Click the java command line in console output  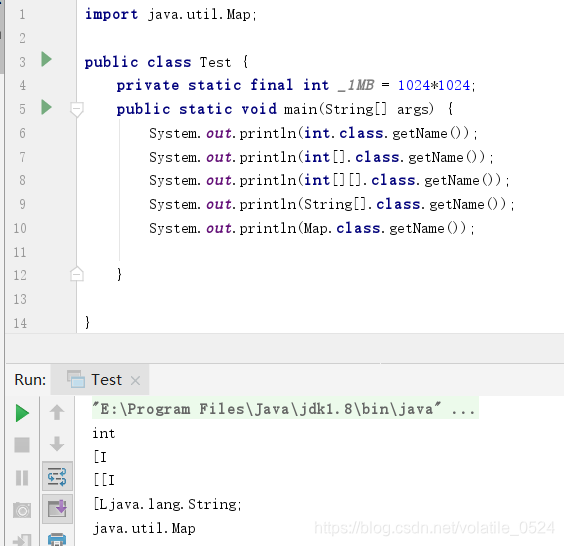click(285, 409)
